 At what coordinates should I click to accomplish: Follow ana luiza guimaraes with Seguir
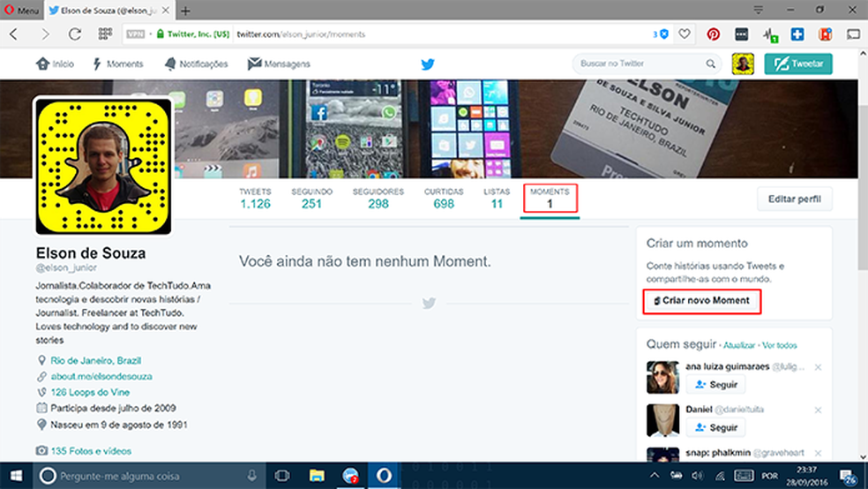715,384
